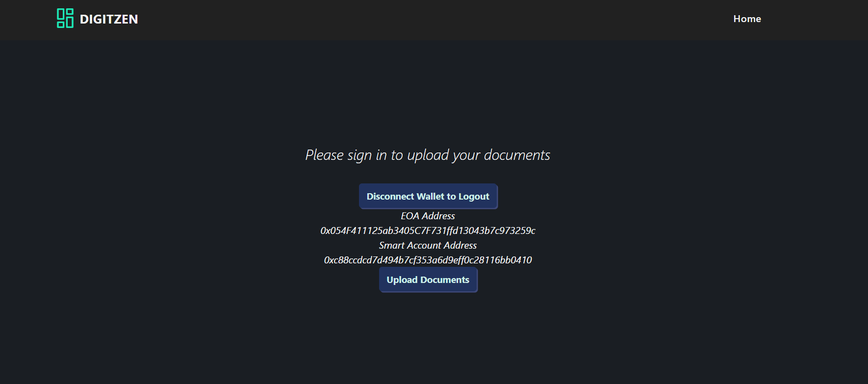Click the DIGITZEN brand name text
The width and height of the screenshot is (868, 384).
109,19
